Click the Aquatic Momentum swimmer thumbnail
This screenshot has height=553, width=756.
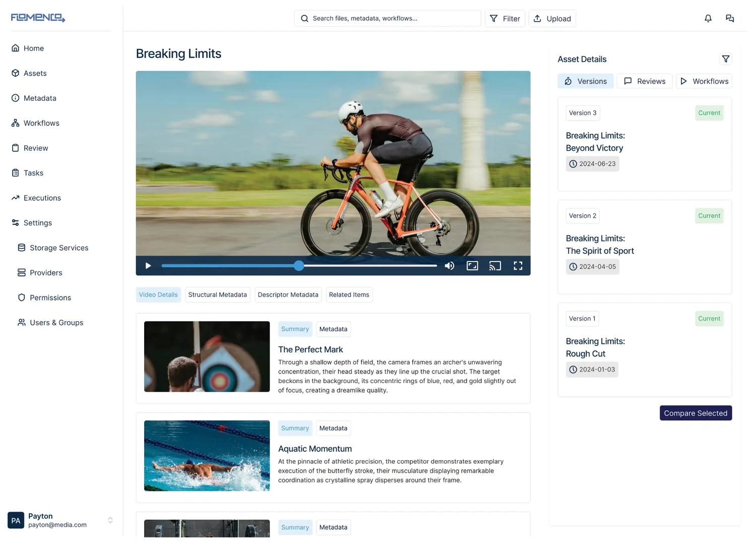(x=207, y=456)
